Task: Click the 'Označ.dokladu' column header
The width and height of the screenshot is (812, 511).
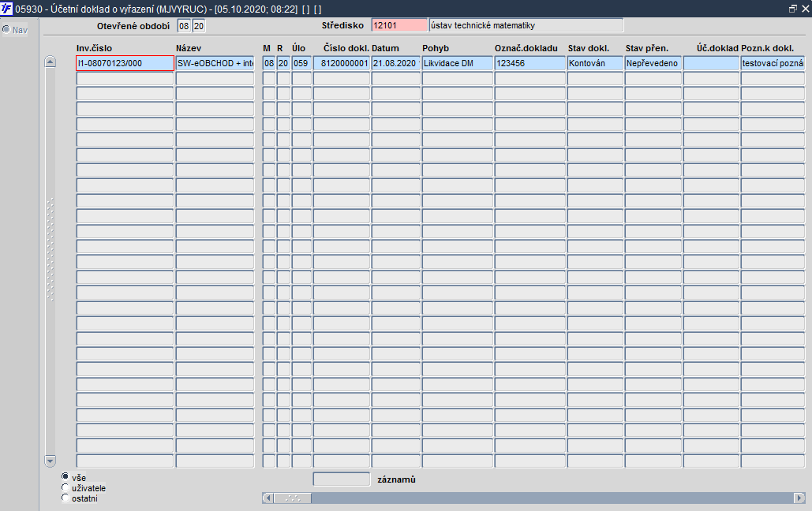Action: (526, 48)
